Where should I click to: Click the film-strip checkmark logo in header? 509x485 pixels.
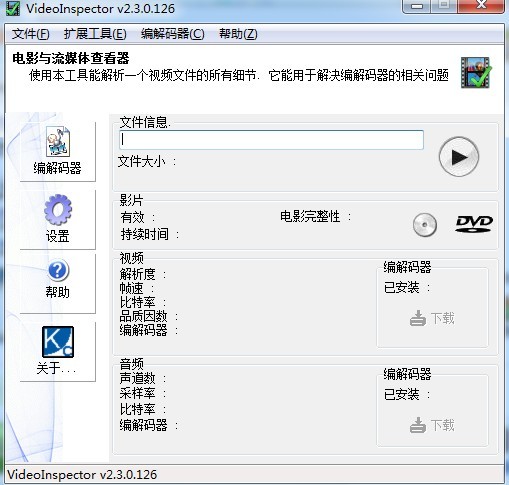click(476, 72)
